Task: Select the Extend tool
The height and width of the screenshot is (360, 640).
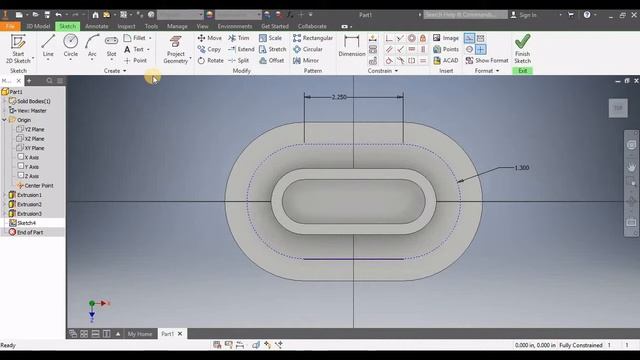Action: (241, 49)
